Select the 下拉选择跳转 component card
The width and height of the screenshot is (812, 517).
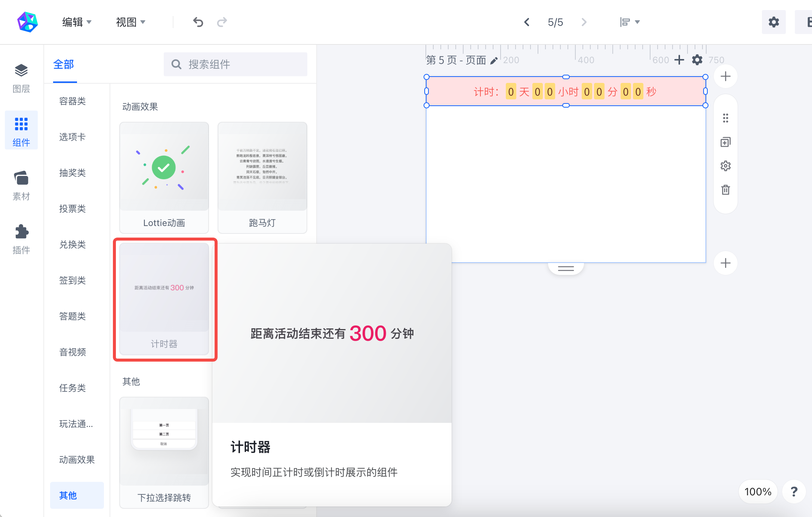(164, 452)
